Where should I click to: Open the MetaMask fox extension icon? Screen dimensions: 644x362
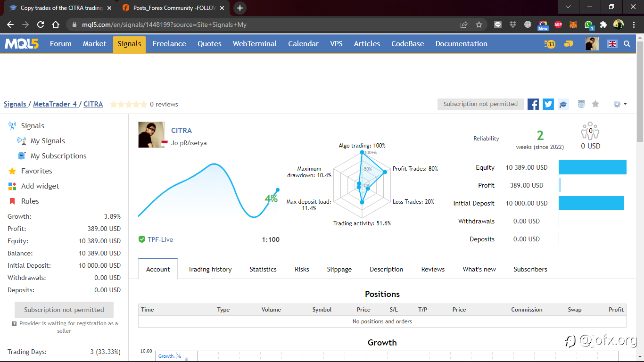pos(573,25)
